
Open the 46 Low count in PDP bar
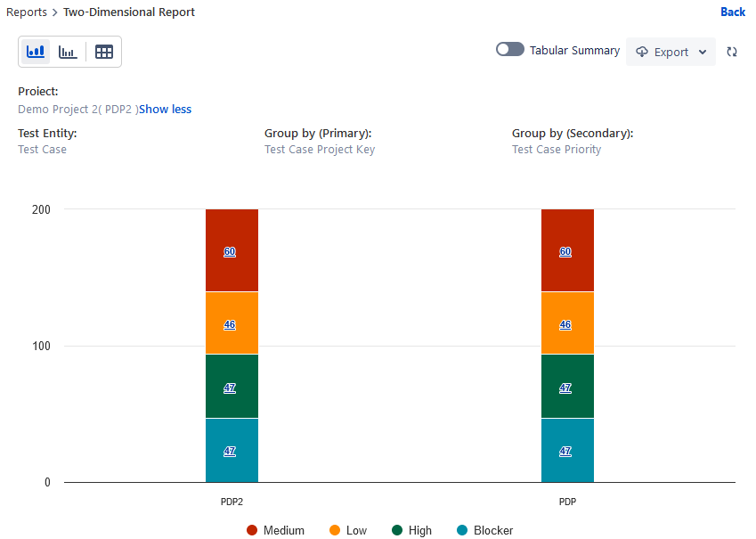(565, 325)
